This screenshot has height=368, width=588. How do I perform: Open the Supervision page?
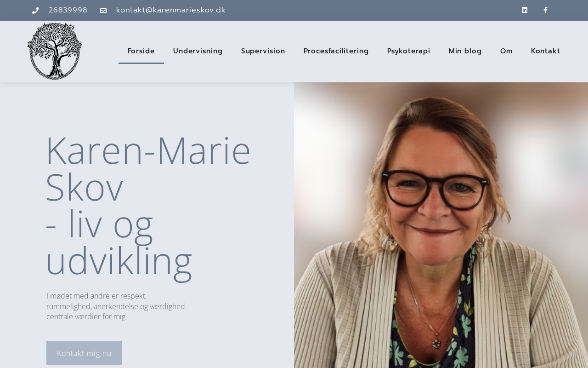coord(263,51)
